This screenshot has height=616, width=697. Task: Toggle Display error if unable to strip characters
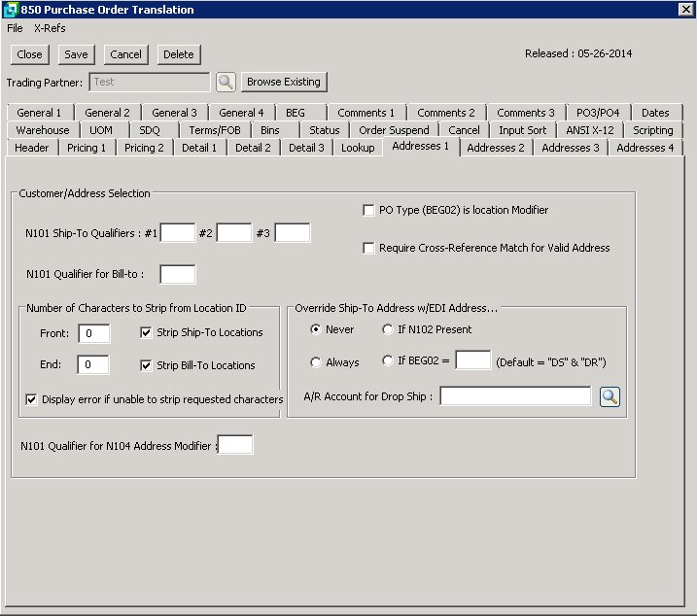click(32, 399)
